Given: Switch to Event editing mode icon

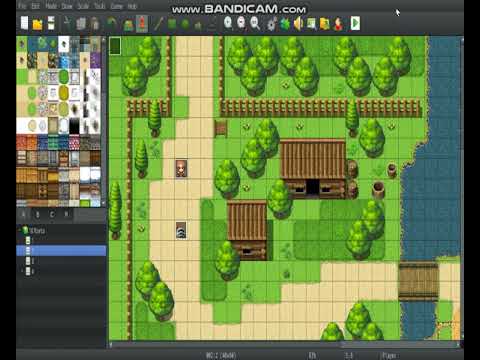Looking at the screenshot, I should point(142,24).
